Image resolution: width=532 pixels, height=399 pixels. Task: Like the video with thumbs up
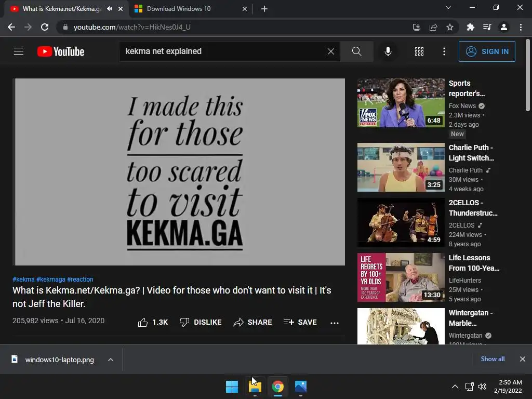(x=153, y=322)
